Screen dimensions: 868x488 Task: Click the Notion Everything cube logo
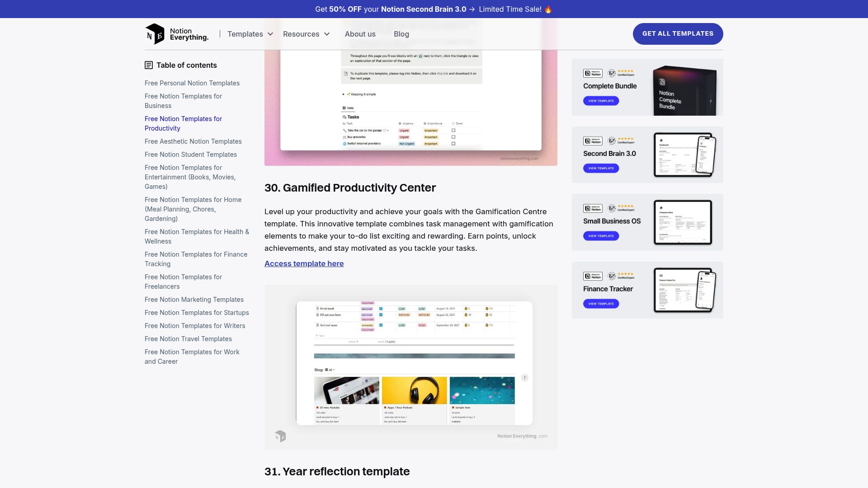coord(155,34)
